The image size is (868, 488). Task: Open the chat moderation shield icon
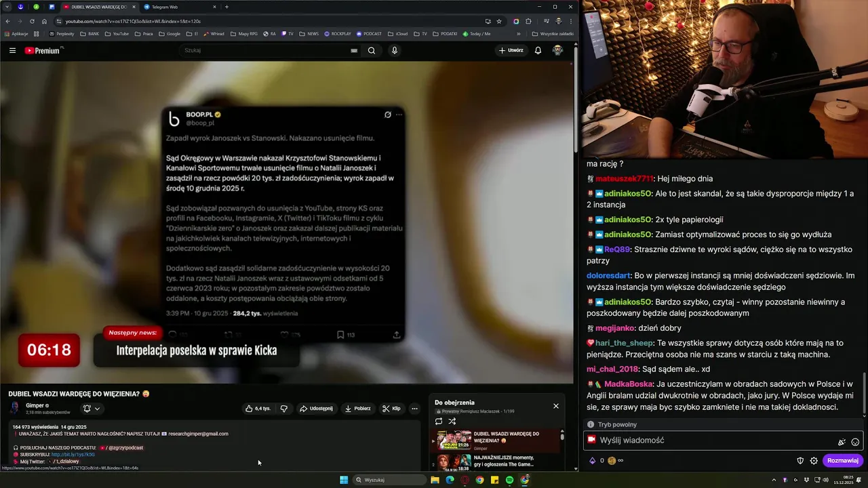800,460
